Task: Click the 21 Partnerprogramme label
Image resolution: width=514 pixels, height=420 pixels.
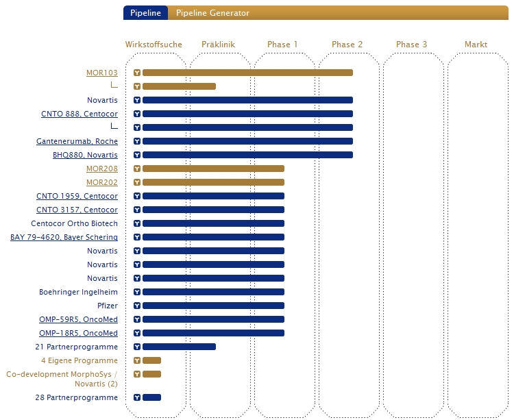Action: pyautogui.click(x=76, y=347)
